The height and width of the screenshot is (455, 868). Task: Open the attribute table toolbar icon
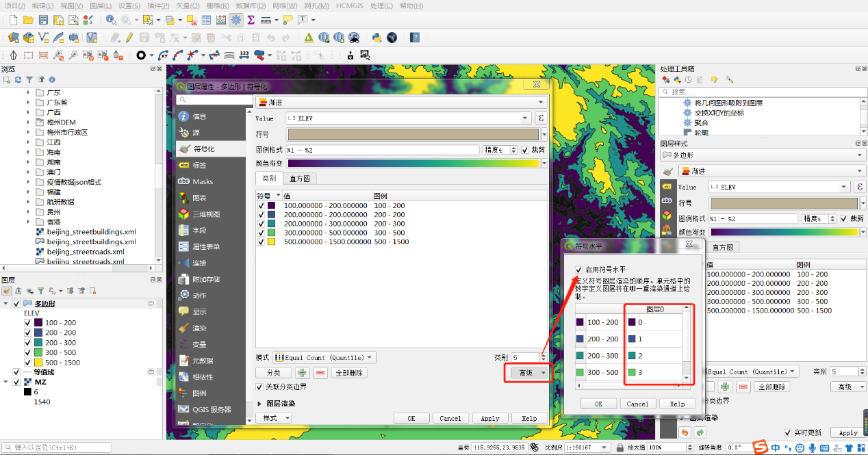point(206,20)
